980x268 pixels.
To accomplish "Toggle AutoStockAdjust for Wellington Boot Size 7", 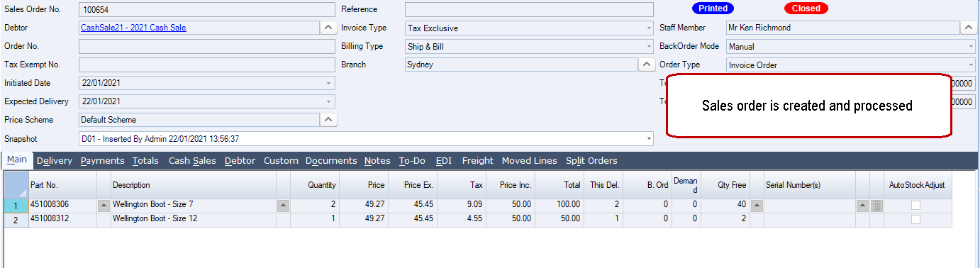I will pos(915,206).
